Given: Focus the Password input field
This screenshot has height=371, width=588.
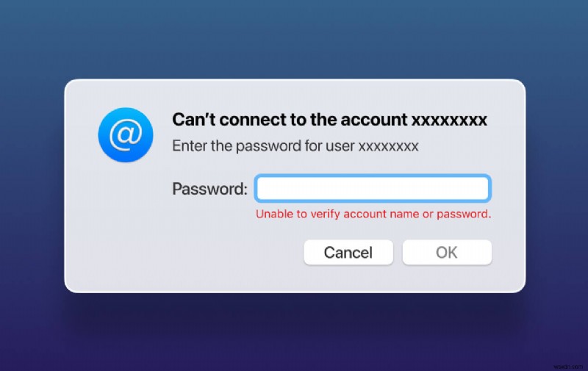Looking at the screenshot, I should (x=373, y=188).
